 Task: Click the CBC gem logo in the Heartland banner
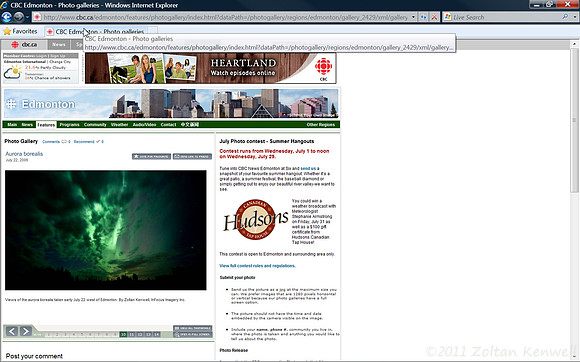point(323,67)
